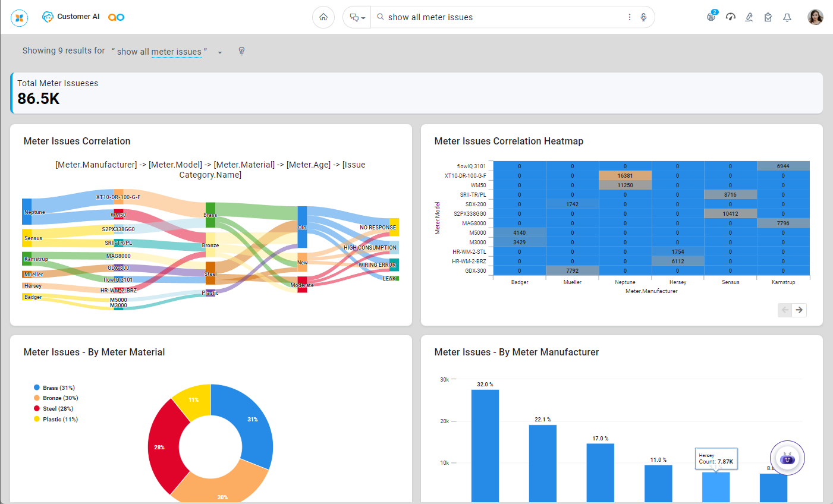Viewport: 833px width, 504px height.
Task: Go to next heatmap page arrow
Action: pos(799,310)
